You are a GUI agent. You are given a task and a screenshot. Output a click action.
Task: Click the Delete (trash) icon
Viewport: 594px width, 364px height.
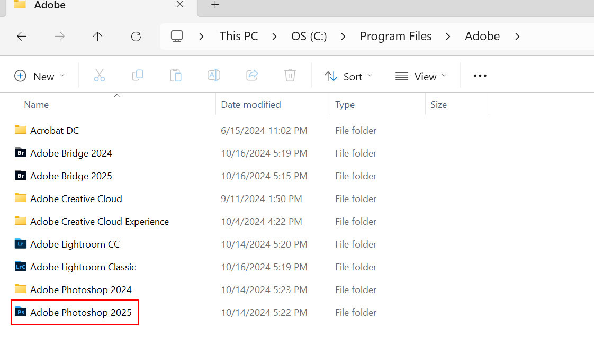click(x=290, y=75)
